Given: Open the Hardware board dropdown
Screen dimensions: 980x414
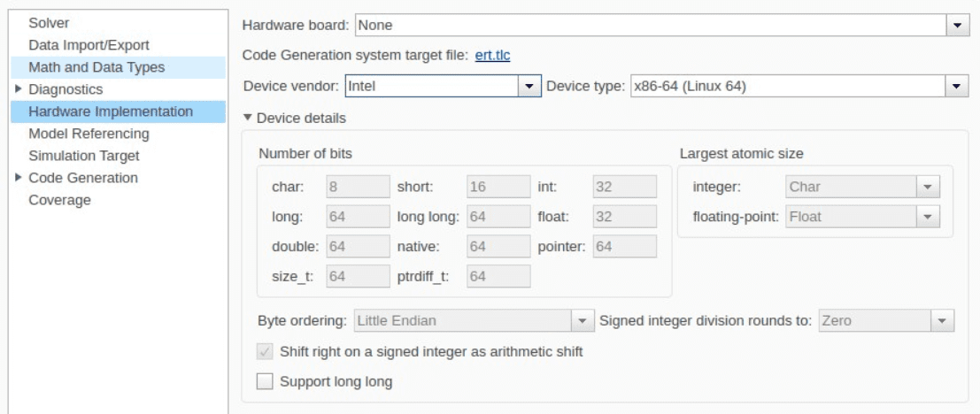Looking at the screenshot, I should click(x=956, y=24).
